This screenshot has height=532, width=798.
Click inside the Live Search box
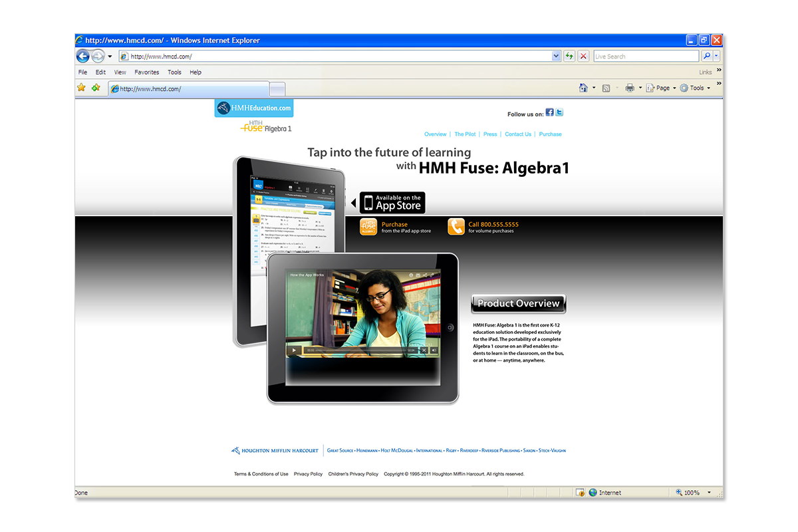point(646,57)
